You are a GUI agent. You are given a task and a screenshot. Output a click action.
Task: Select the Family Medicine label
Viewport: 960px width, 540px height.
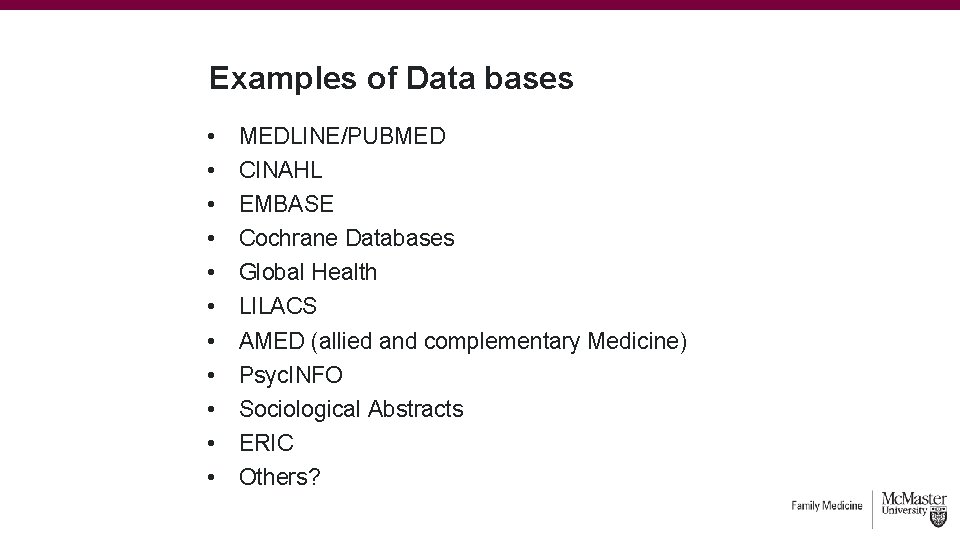point(826,506)
